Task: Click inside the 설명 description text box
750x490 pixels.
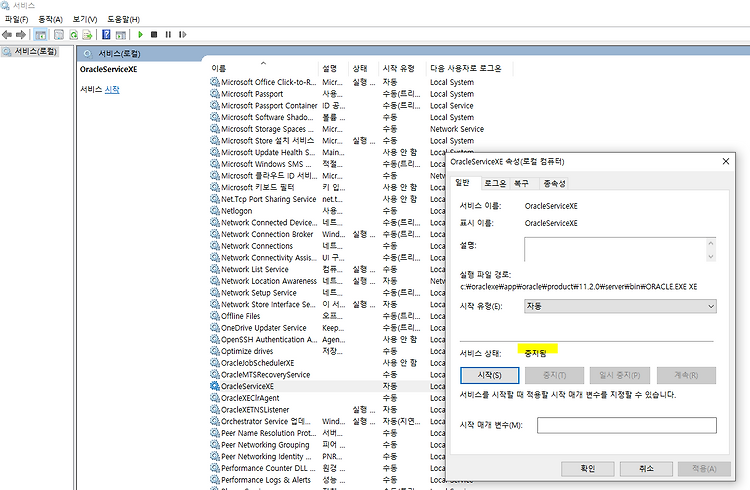Action: [615, 249]
